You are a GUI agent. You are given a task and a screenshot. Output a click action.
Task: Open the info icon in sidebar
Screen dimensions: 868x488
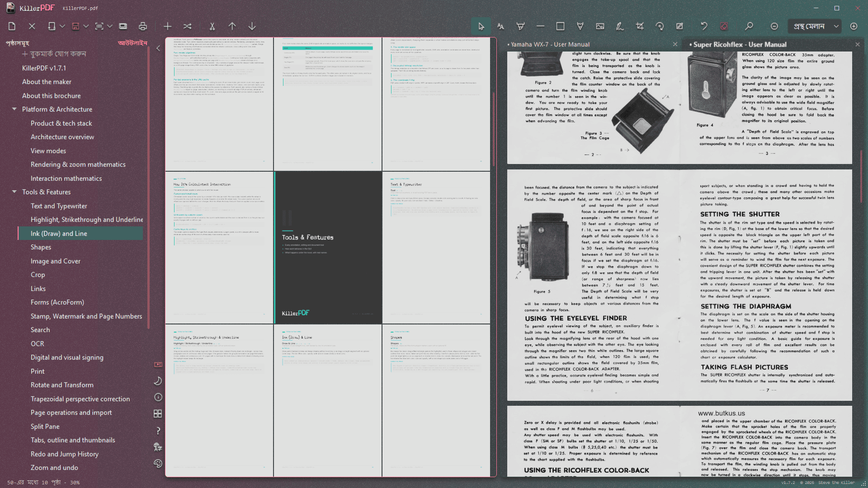click(158, 397)
